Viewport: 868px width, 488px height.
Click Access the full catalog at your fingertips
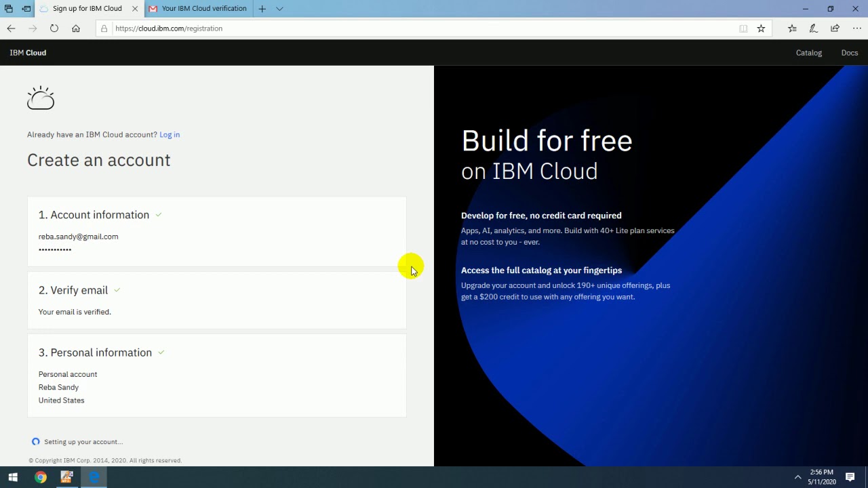coord(541,270)
